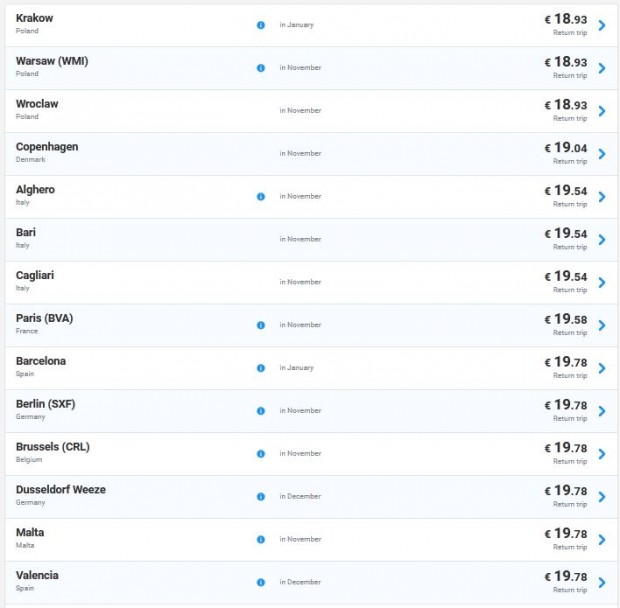
Task: Click the €19.78 price for Malta
Action: point(566,533)
